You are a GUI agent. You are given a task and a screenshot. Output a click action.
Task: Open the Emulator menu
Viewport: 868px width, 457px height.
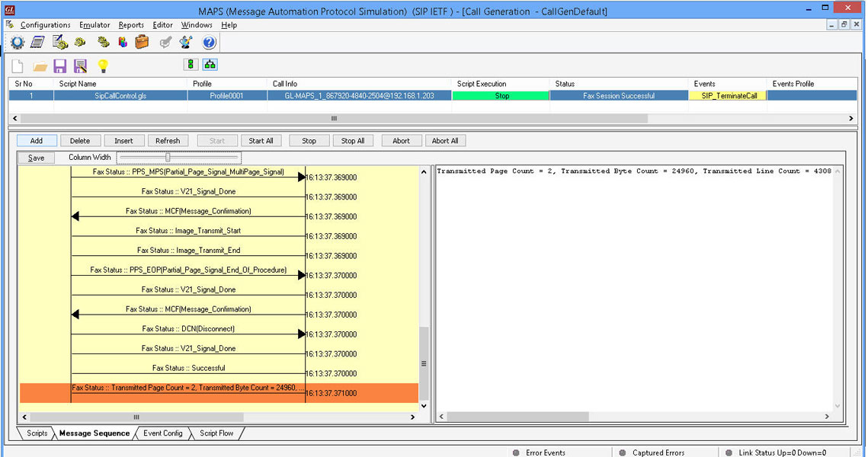click(x=94, y=25)
